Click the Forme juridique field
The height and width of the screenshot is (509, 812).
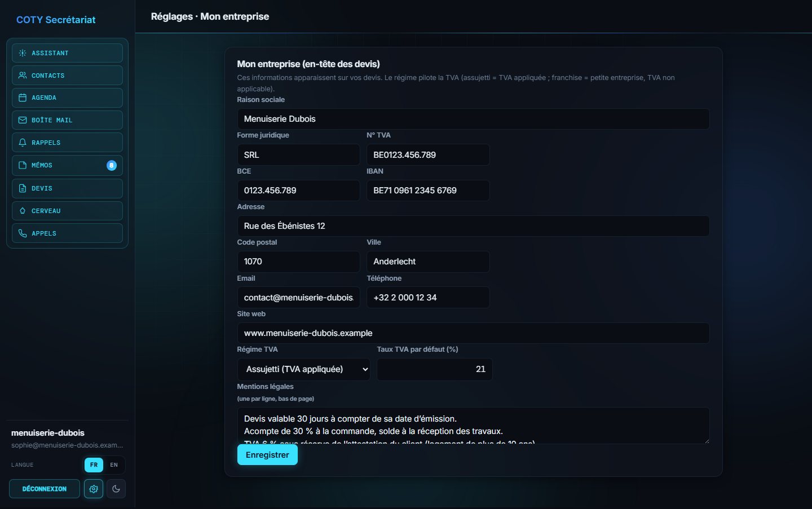(298, 155)
